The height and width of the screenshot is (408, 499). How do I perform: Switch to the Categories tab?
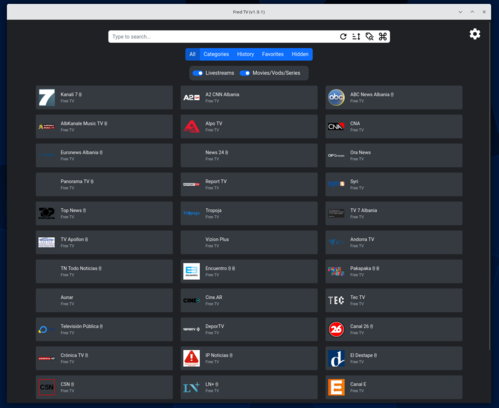tap(216, 54)
